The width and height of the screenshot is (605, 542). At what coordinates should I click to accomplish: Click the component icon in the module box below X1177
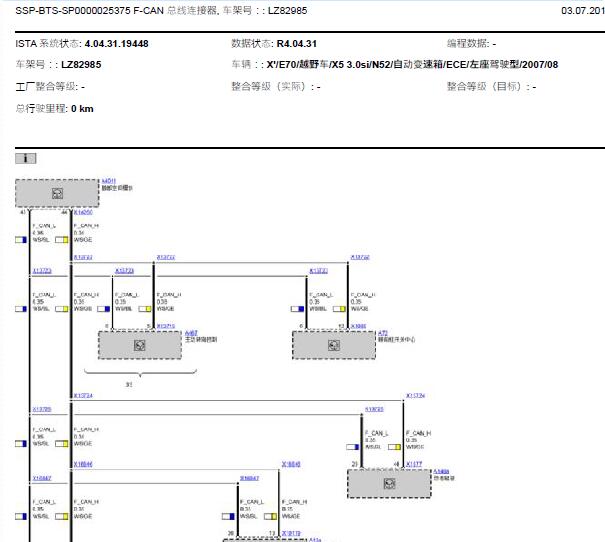tap(389, 483)
